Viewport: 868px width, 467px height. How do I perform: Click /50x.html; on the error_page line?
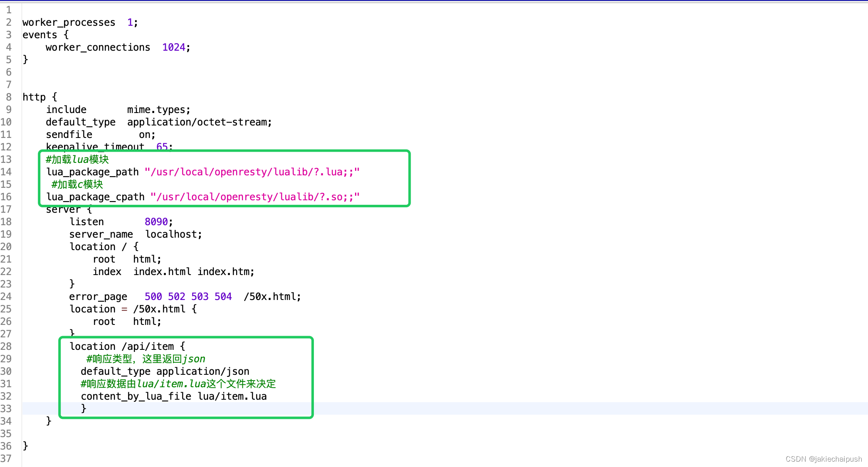[x=272, y=297]
